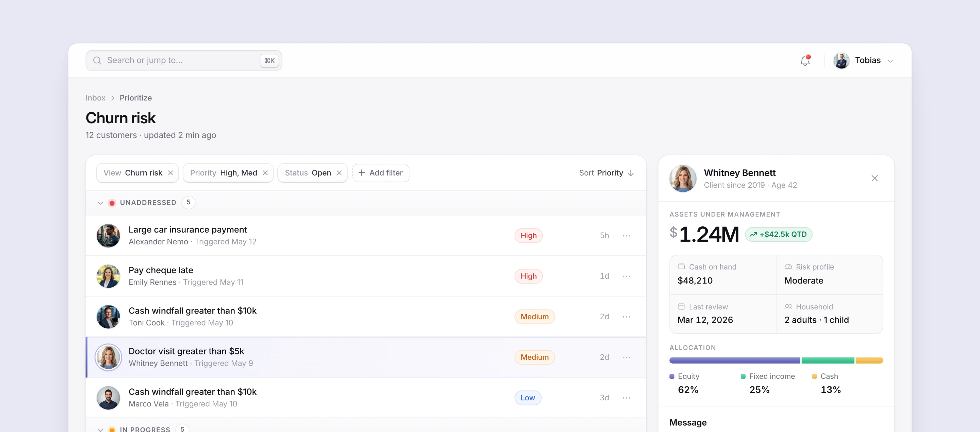This screenshot has width=980, height=432.
Task: Select the Cash allocation bar segment
Action: 869,361
